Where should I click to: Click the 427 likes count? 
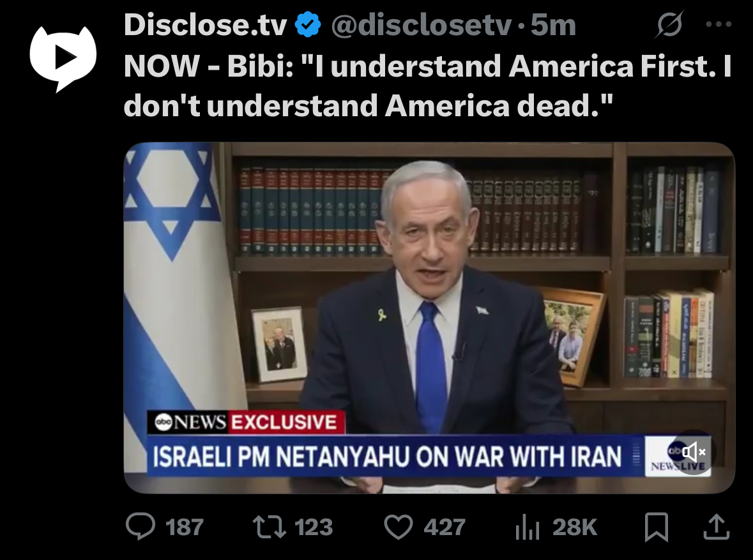pyautogui.click(x=445, y=527)
